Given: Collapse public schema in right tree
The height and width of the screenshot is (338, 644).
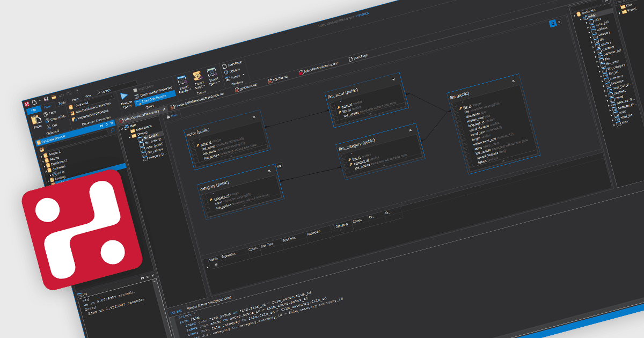Looking at the screenshot, I should click(581, 19).
